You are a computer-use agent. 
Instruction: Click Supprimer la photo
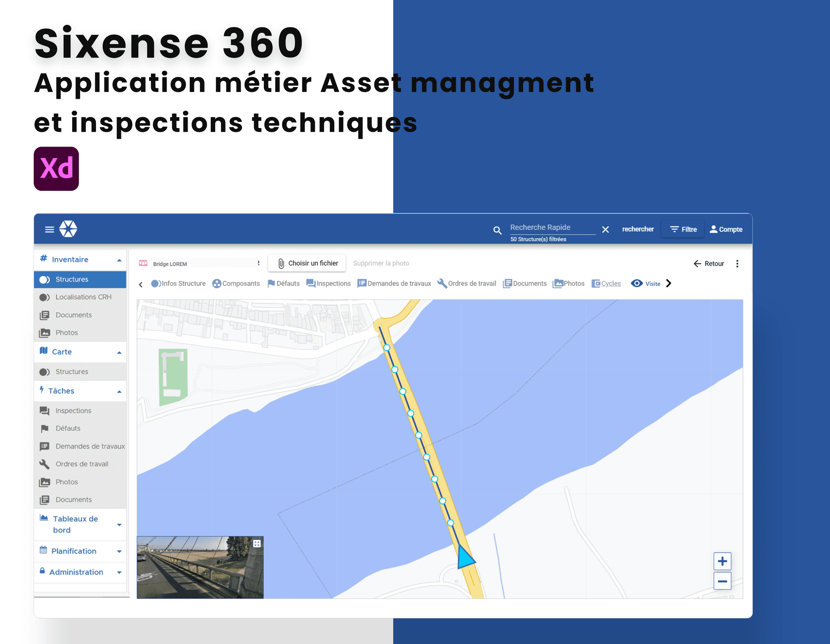pyautogui.click(x=381, y=263)
